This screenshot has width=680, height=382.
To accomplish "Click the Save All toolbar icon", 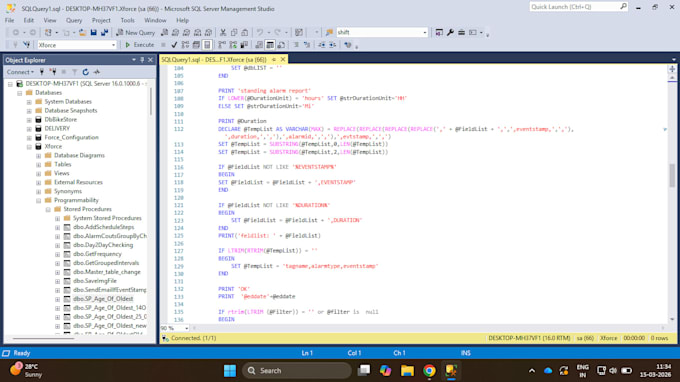I will tap(105, 33).
